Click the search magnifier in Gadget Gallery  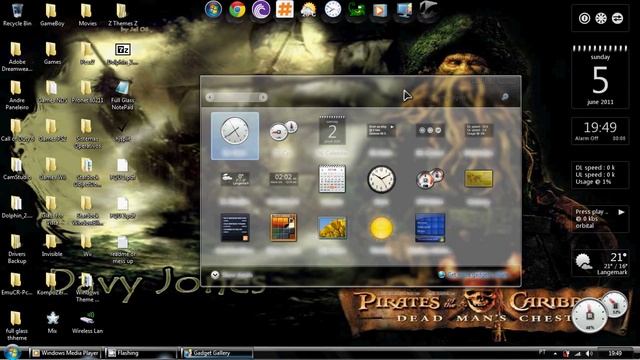[505, 97]
